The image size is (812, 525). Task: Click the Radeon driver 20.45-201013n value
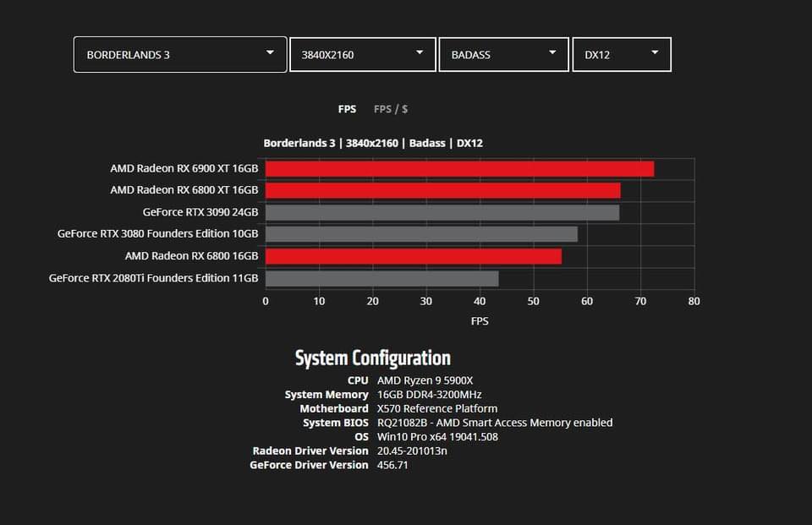[x=412, y=451]
